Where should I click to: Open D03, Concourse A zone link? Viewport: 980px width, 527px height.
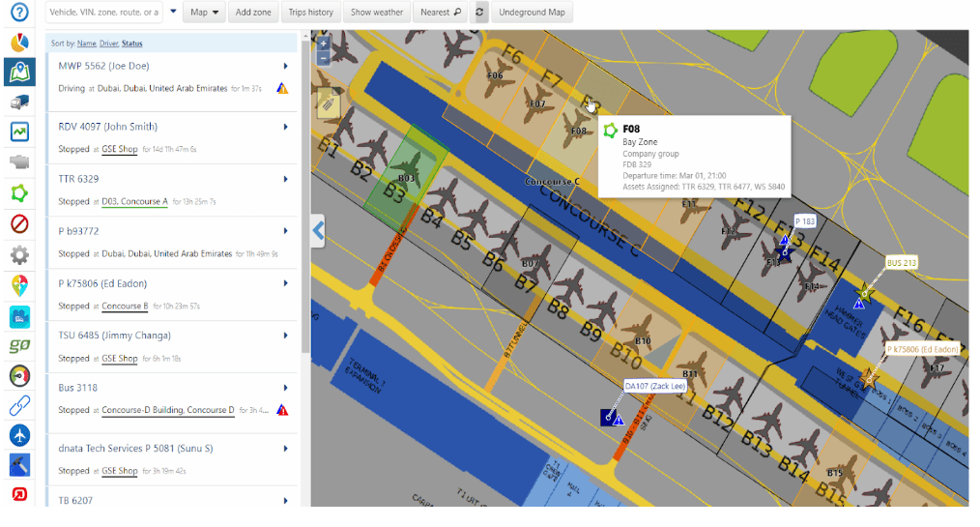pos(134,201)
